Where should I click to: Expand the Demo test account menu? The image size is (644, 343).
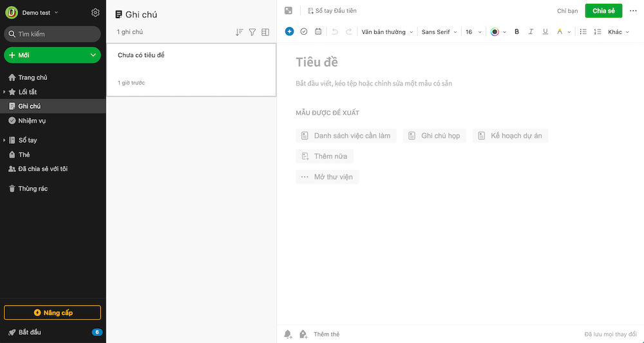pos(40,13)
